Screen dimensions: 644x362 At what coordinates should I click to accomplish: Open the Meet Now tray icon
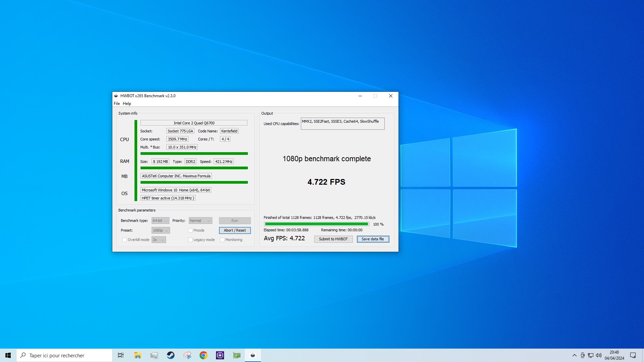tap(583, 355)
